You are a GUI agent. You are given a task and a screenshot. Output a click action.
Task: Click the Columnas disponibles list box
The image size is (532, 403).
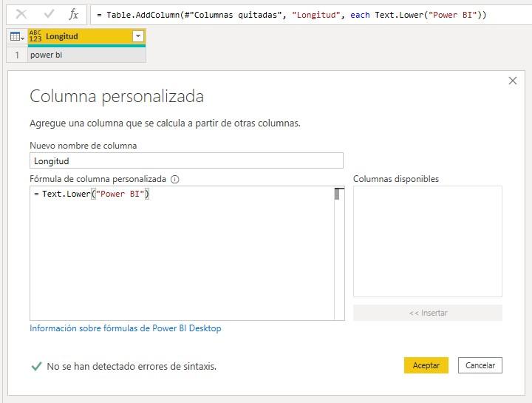tap(427, 241)
